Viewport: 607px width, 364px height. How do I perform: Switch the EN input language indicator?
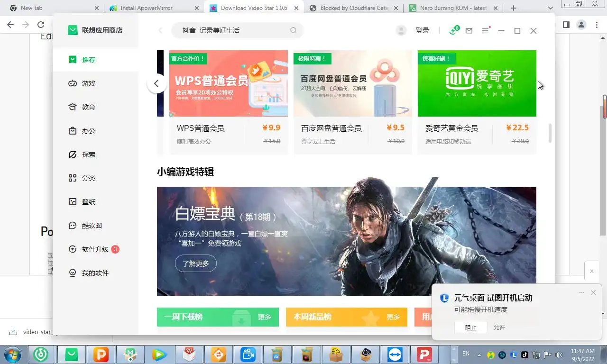(466, 354)
